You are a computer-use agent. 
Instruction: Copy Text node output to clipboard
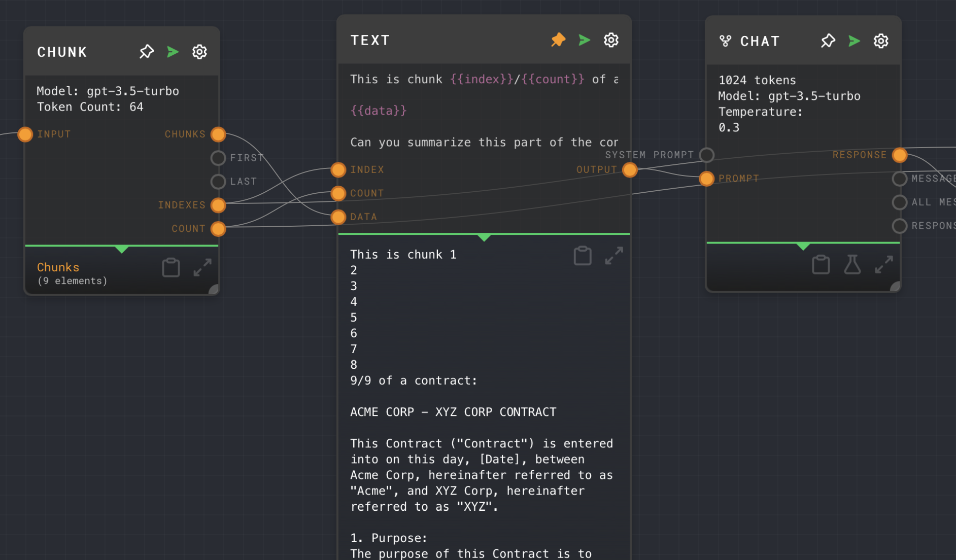click(583, 256)
